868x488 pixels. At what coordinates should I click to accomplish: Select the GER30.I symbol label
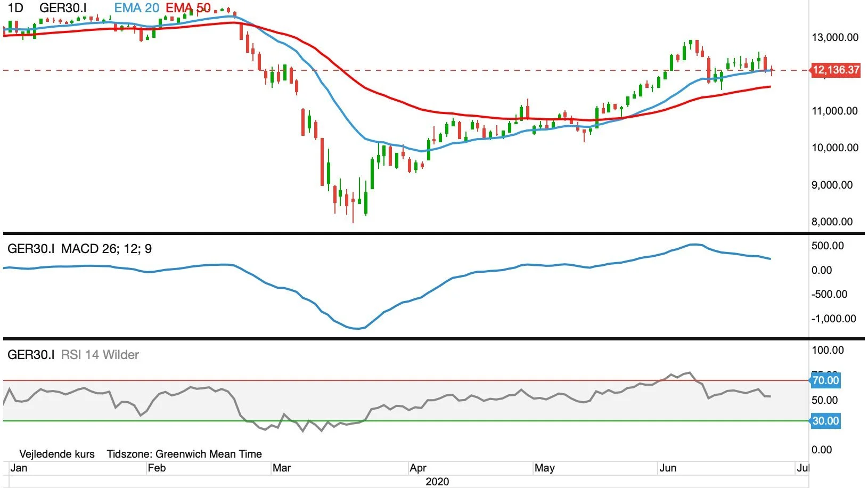point(63,8)
